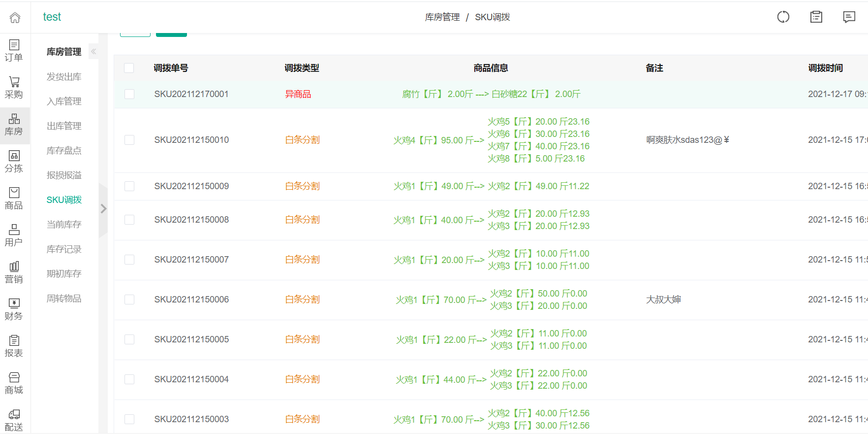Tick the select-all checkbox in the table header
This screenshot has height=434, width=868.
tap(129, 68)
